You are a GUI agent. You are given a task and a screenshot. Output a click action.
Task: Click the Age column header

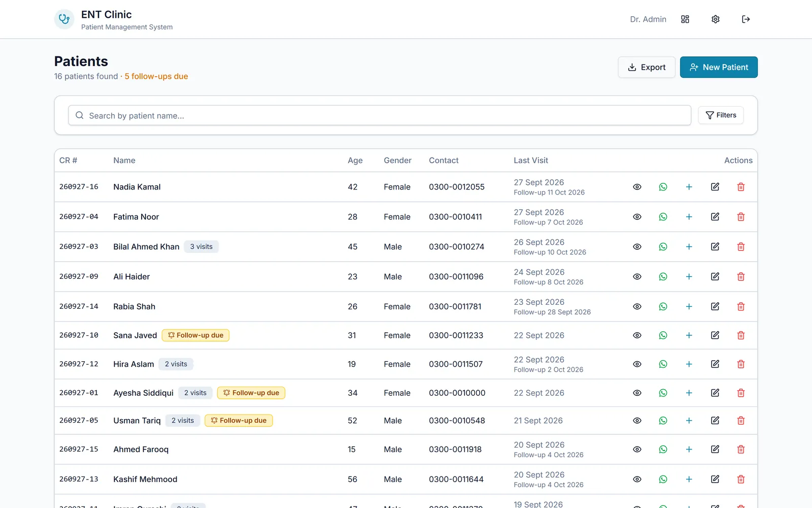point(355,161)
